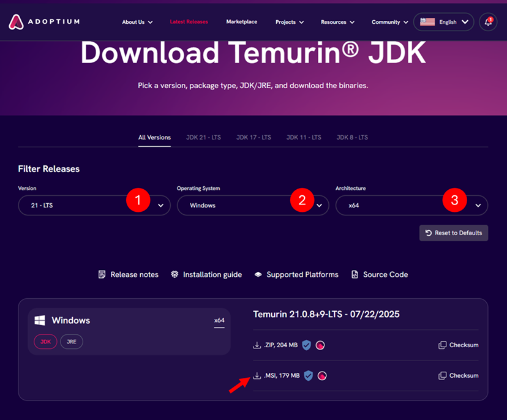
Task: Click the Windows logo icon
Action: click(40, 320)
